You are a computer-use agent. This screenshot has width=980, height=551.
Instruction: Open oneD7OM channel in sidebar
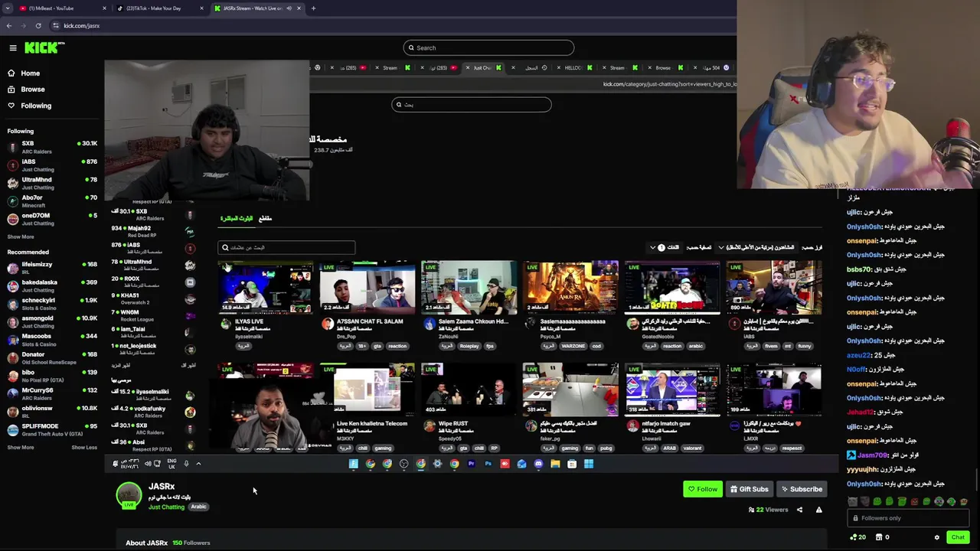pos(52,219)
